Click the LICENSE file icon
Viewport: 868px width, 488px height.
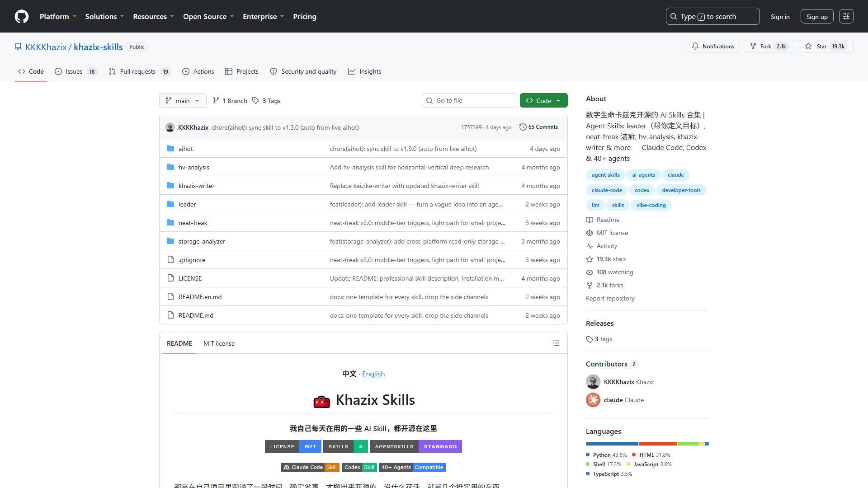pos(170,278)
